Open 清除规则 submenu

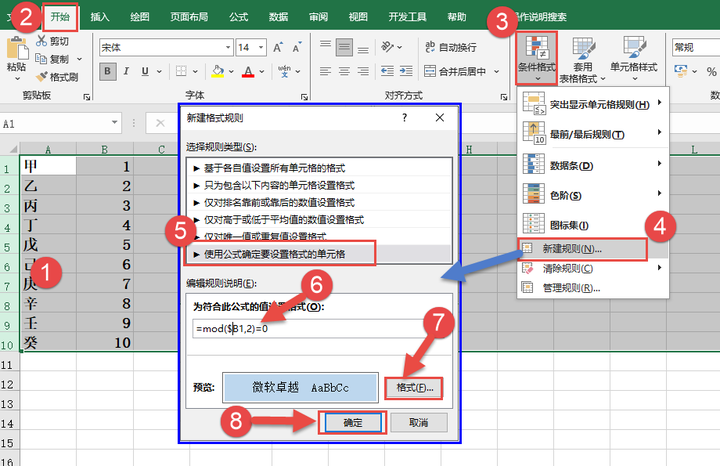593,269
